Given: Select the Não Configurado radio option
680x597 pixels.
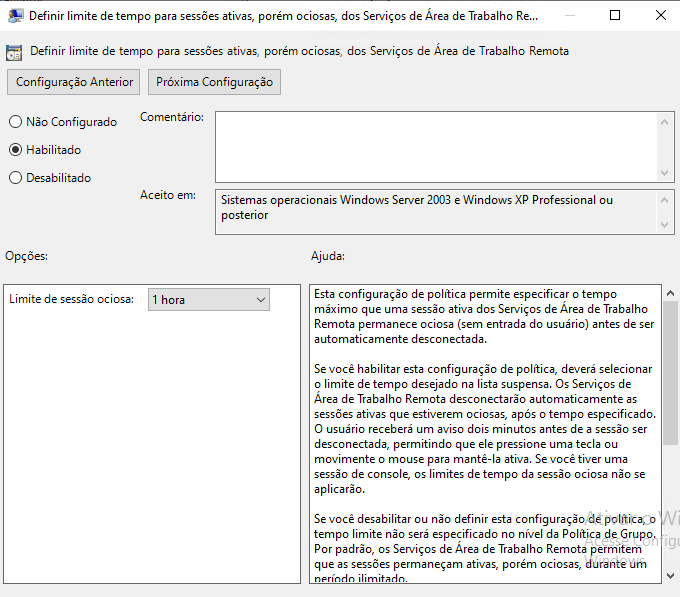Looking at the screenshot, I should (15, 122).
